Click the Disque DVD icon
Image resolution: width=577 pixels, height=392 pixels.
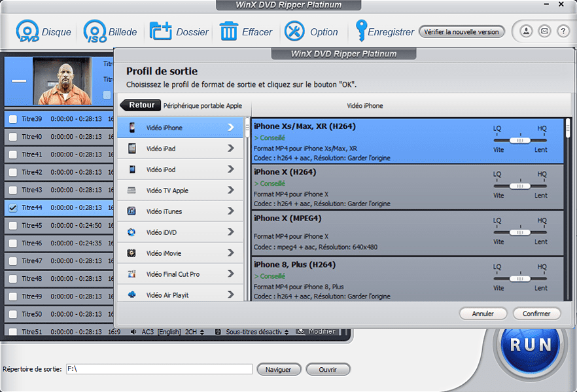pyautogui.click(x=27, y=31)
